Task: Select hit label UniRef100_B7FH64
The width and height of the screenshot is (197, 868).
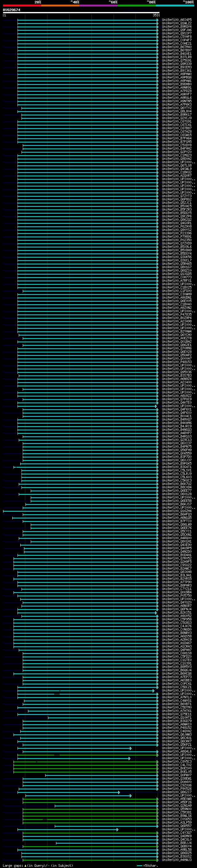Action: tap(177, 138)
